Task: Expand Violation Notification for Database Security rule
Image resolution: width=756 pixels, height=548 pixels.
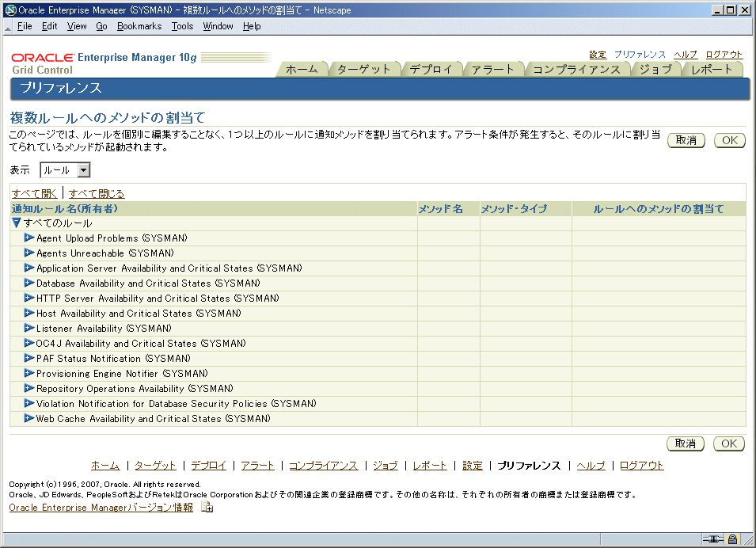Action: [29, 403]
